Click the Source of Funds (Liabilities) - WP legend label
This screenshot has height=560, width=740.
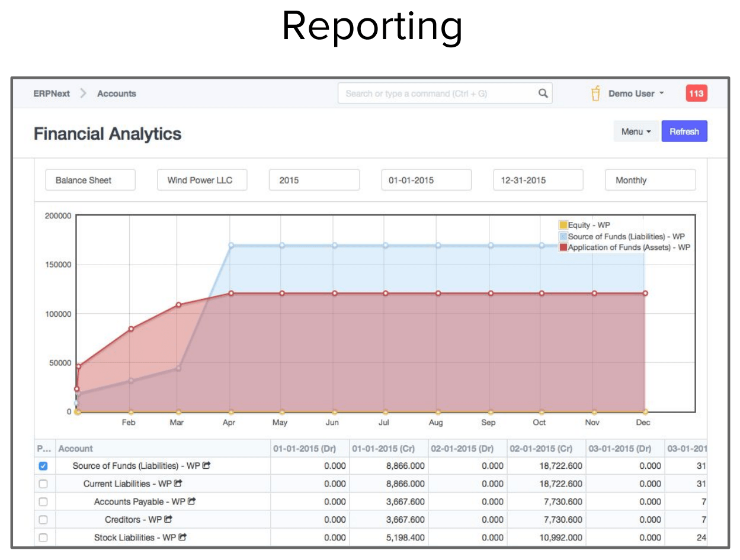pos(626,236)
